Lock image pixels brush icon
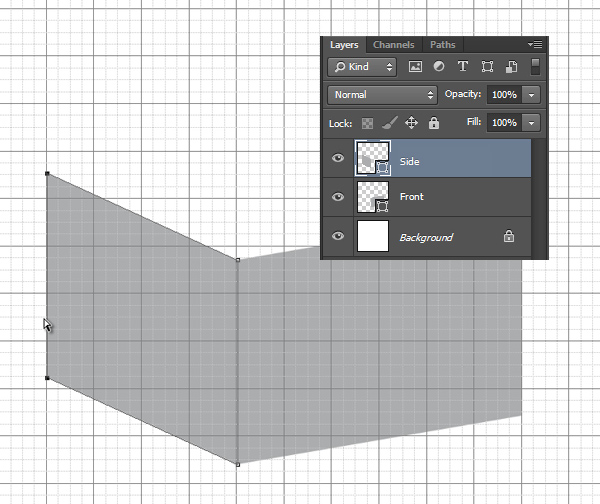600x504 pixels. [x=390, y=123]
